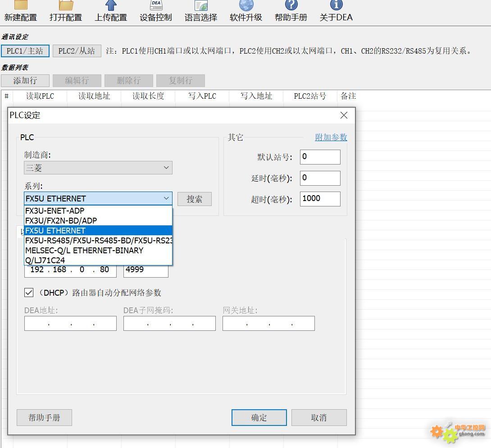Viewport: 491px width, 448px height.
Task: Toggle the DHCP auto-assign checkbox
Action: click(29, 293)
